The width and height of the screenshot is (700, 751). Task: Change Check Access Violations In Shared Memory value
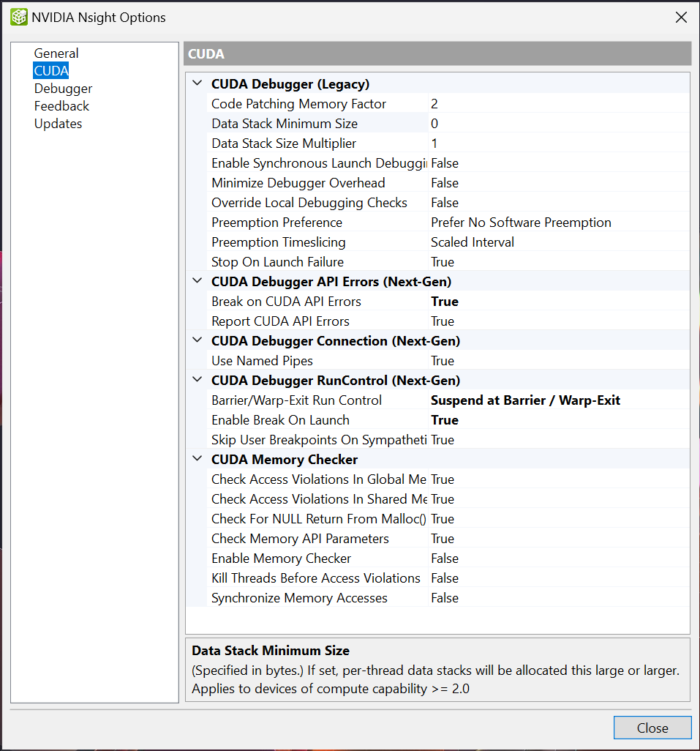tap(558, 499)
